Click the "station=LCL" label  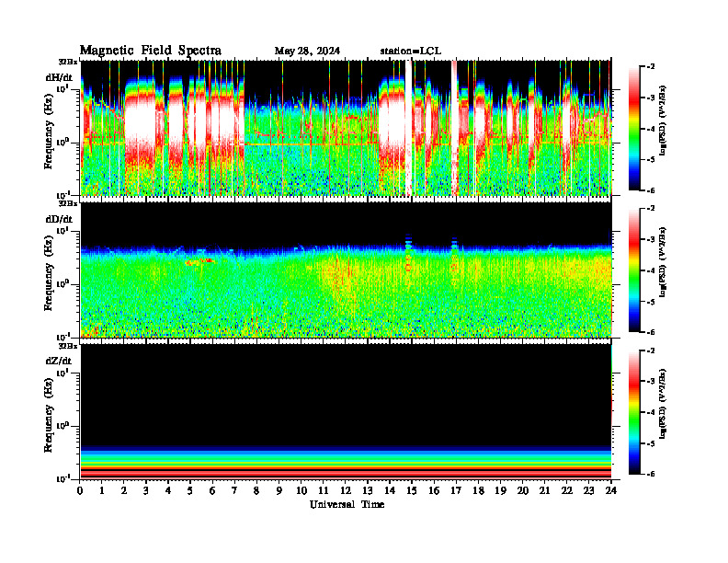pos(411,52)
